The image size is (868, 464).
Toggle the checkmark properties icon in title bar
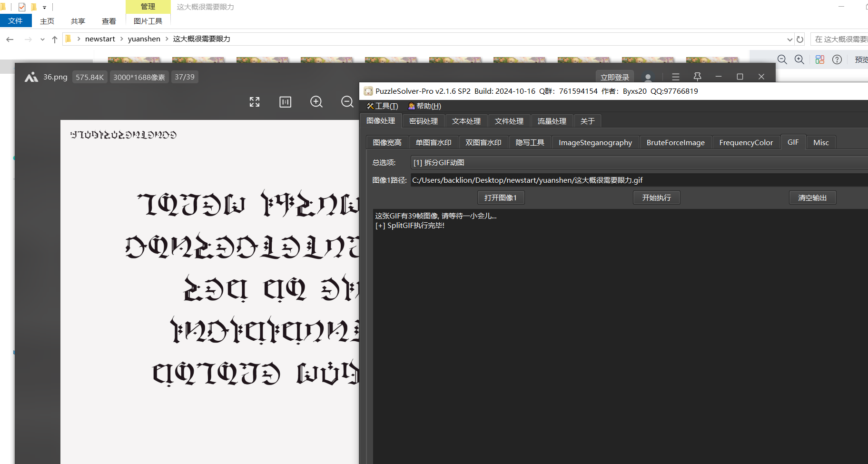coord(22,7)
